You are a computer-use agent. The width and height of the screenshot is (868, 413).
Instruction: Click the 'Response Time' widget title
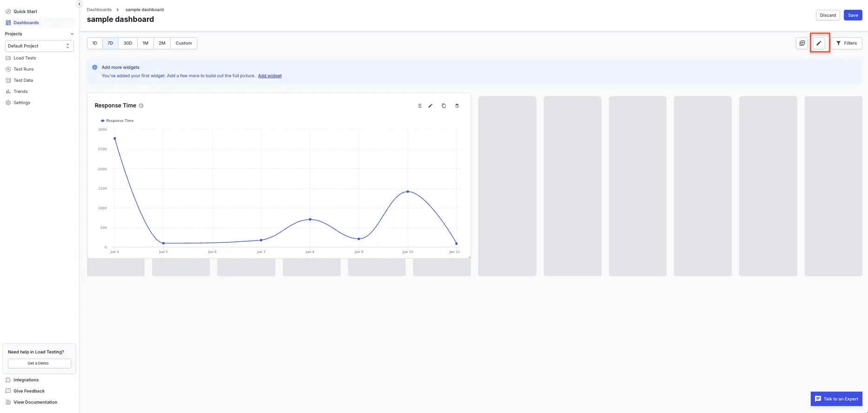pyautogui.click(x=115, y=106)
